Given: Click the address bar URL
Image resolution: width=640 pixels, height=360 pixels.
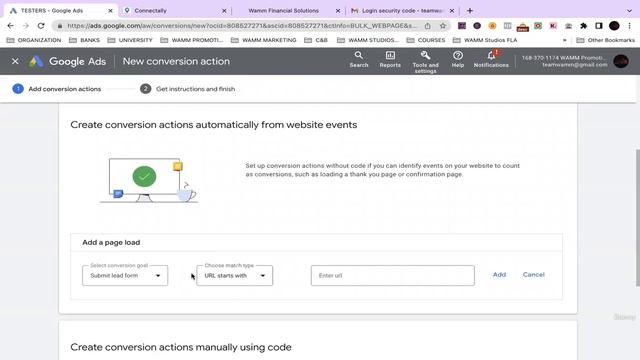Looking at the screenshot, I should (242, 26).
